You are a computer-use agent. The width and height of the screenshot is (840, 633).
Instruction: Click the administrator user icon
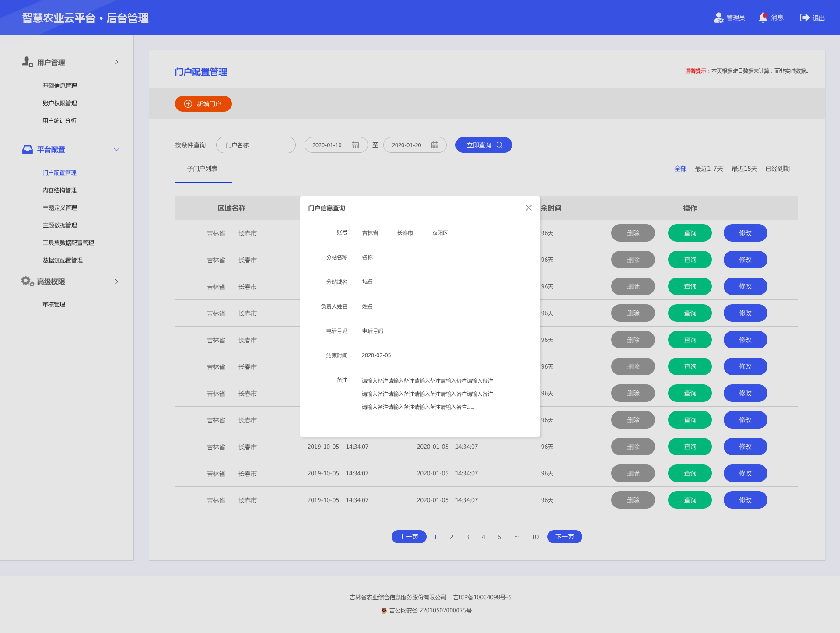[x=718, y=18]
